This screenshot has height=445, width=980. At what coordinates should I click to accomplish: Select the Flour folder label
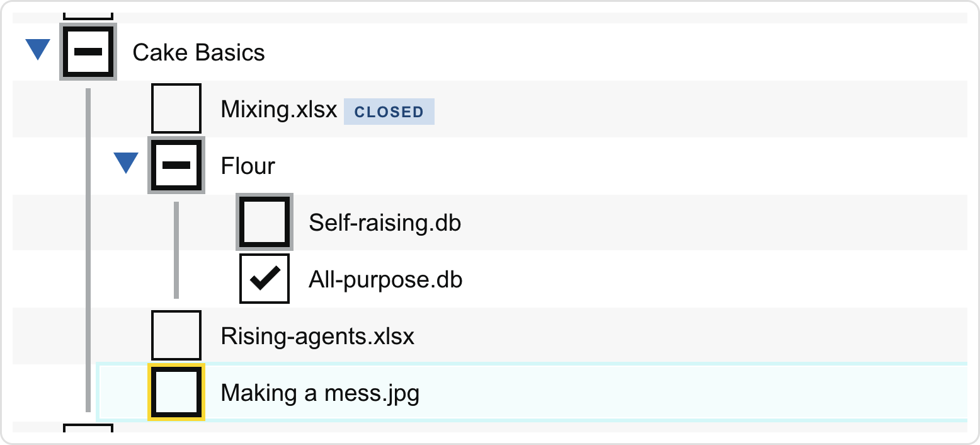[248, 166]
